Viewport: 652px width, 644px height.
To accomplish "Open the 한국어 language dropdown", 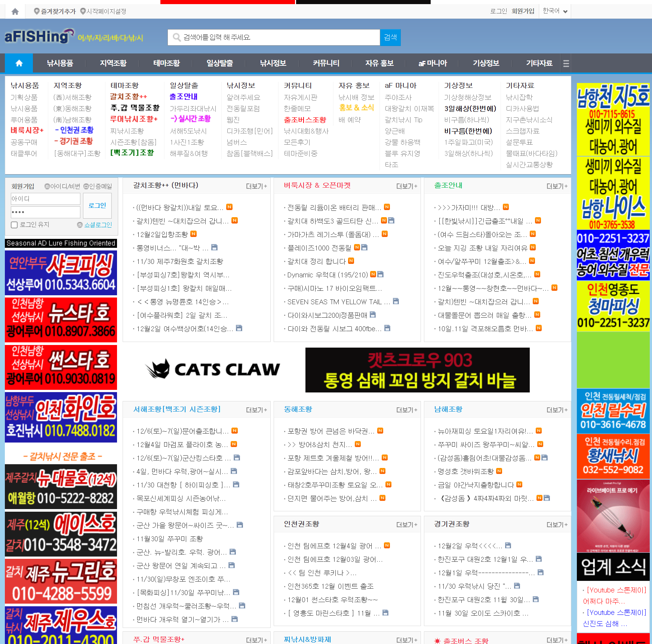I will click(555, 11).
